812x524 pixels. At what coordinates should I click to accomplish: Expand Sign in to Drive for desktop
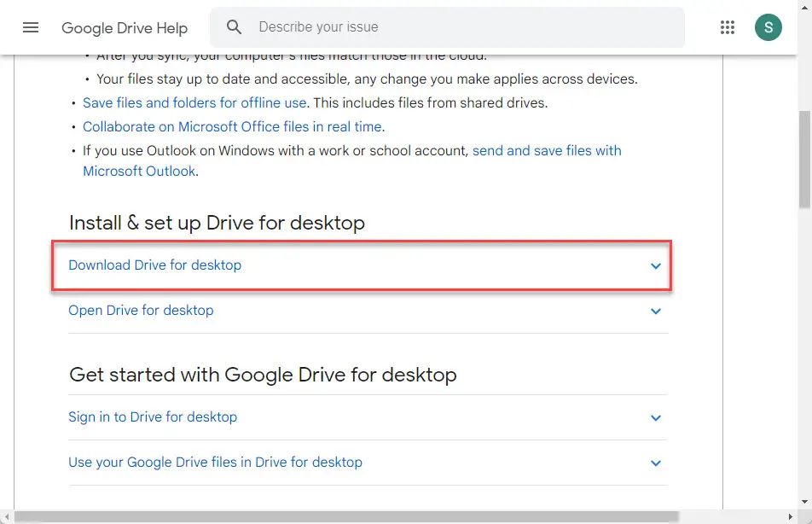coord(368,417)
